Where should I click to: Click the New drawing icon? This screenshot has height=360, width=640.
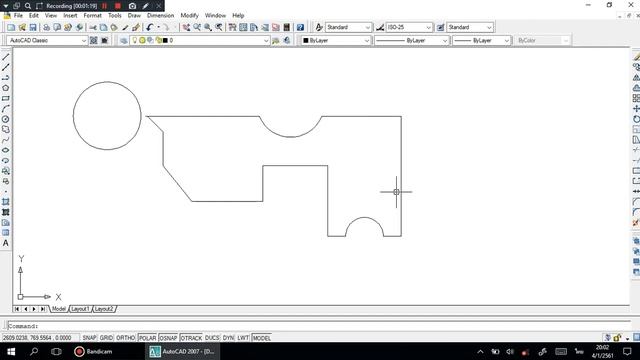tap(11, 27)
